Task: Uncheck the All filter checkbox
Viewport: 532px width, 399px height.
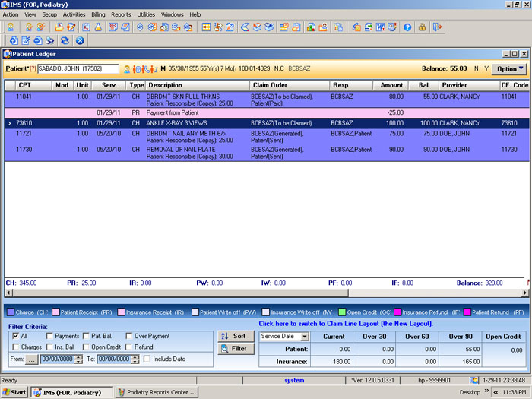Action: tap(16, 336)
